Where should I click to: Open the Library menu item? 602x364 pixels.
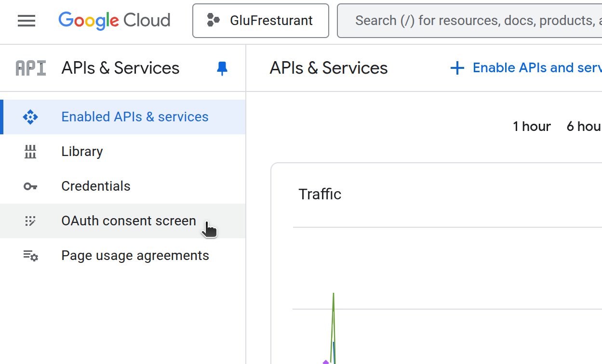(82, 152)
